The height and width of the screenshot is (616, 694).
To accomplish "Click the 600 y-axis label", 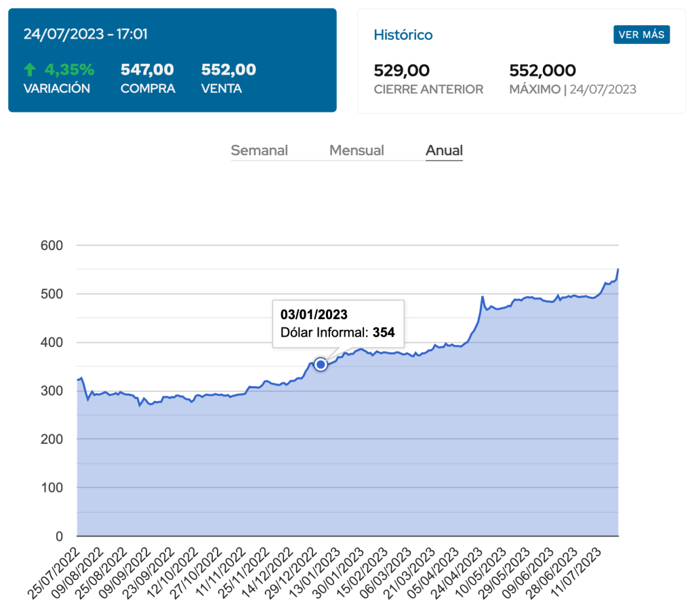I will [x=52, y=245].
